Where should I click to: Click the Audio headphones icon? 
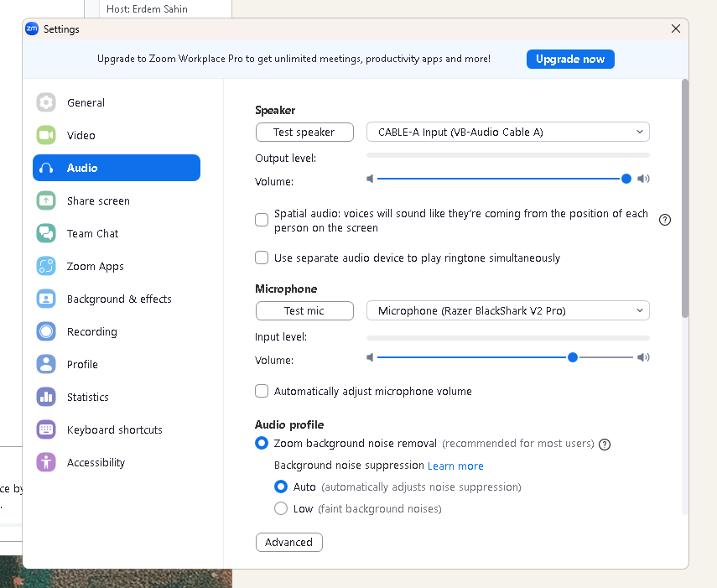pos(46,168)
